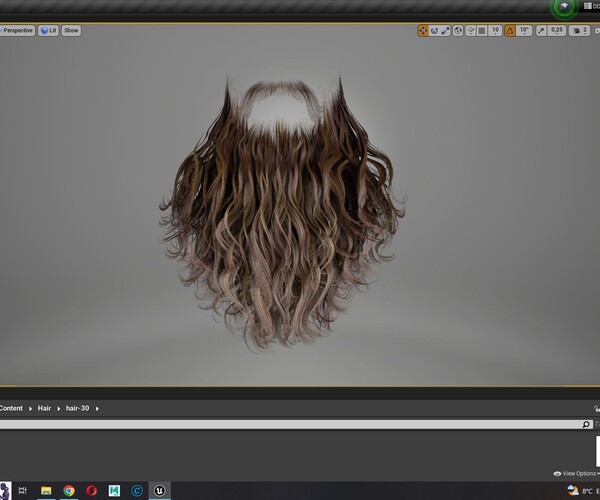This screenshot has height=500, width=600.
Task: Toggle grid snapping for movement
Action: [482, 31]
